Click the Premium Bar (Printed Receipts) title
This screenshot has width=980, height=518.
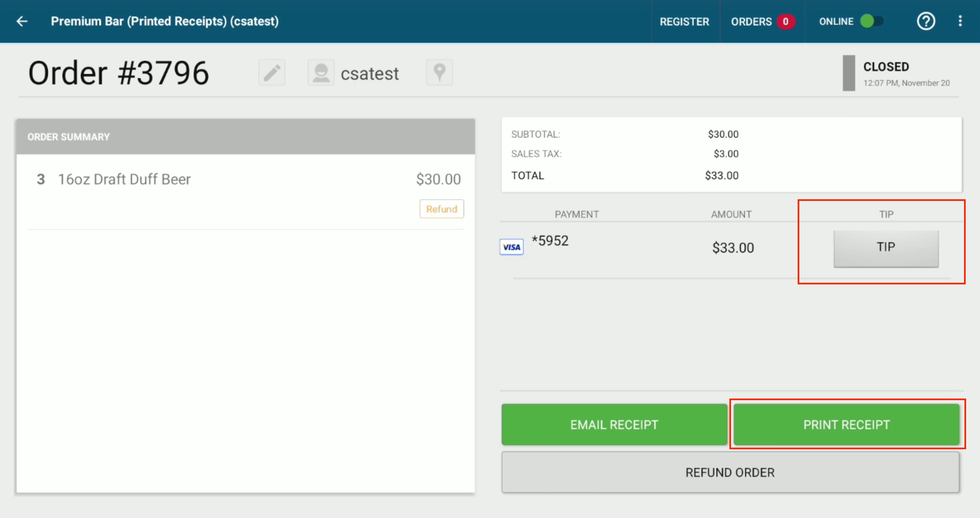coord(165,21)
